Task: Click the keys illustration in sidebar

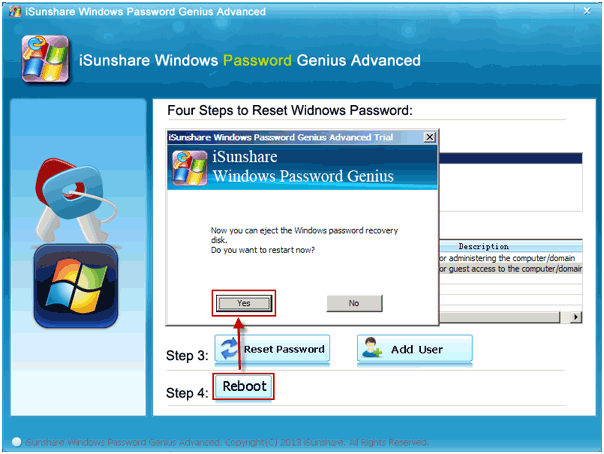Action: tap(77, 199)
